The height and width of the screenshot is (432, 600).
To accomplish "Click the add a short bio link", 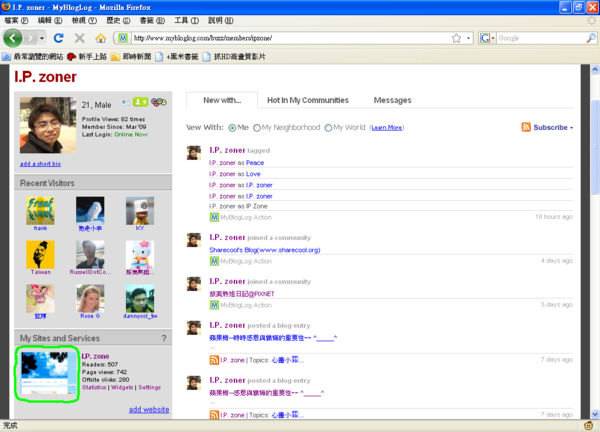I will click(40, 164).
